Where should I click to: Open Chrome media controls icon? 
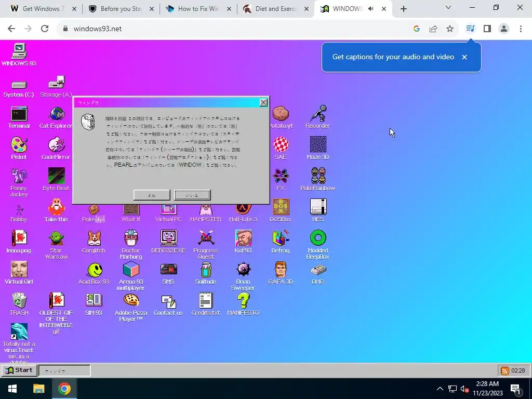[x=470, y=29]
